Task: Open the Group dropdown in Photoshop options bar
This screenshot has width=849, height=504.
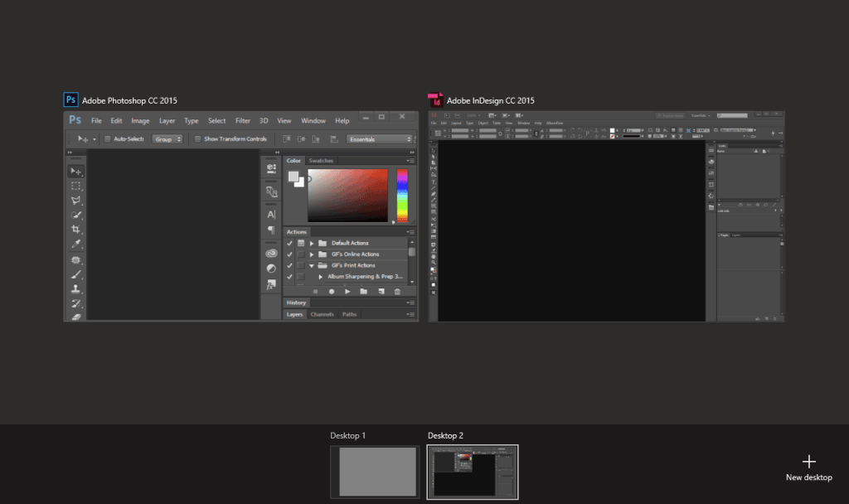Action: (x=167, y=139)
